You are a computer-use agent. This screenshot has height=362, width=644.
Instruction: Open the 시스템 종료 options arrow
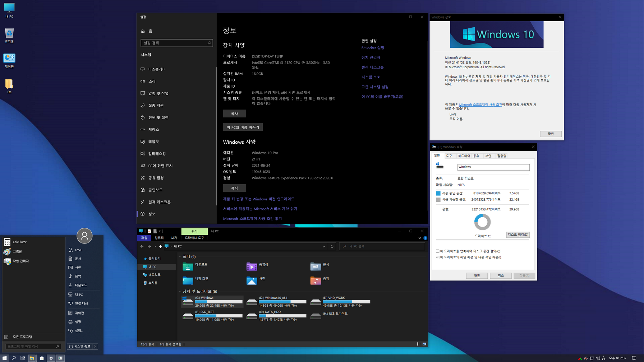click(x=95, y=347)
